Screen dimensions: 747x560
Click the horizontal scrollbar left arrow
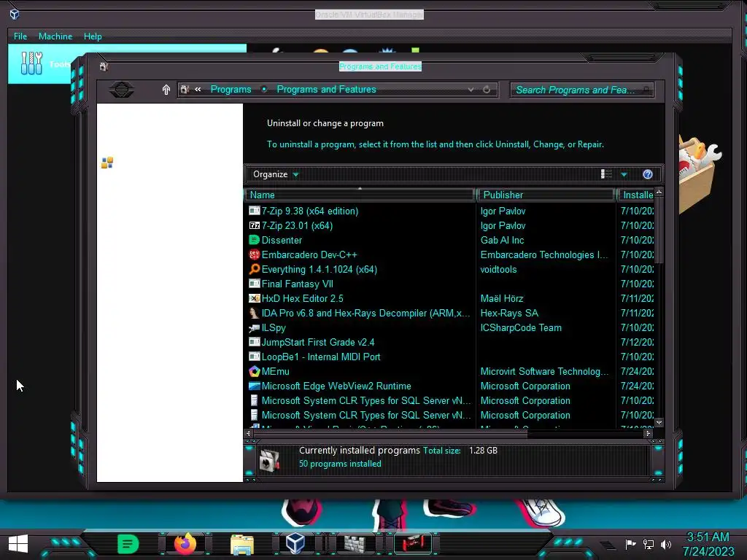click(x=248, y=433)
